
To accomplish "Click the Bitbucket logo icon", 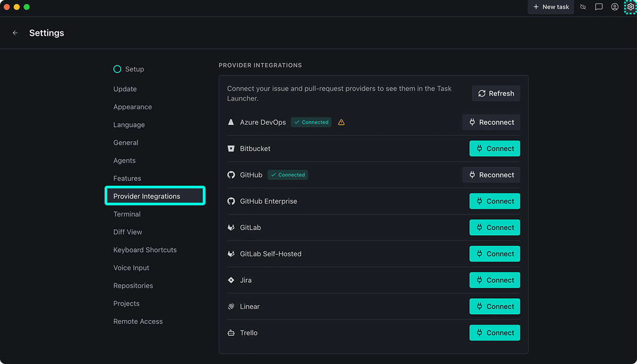I will tap(231, 149).
